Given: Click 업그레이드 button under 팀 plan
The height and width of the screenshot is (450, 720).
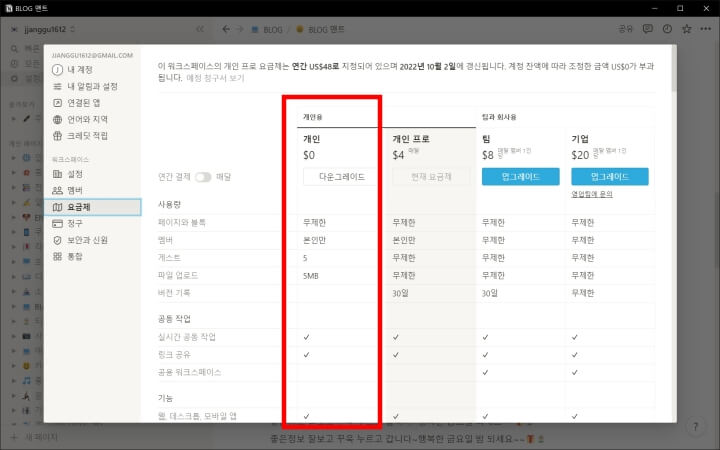Looking at the screenshot, I should click(x=520, y=177).
